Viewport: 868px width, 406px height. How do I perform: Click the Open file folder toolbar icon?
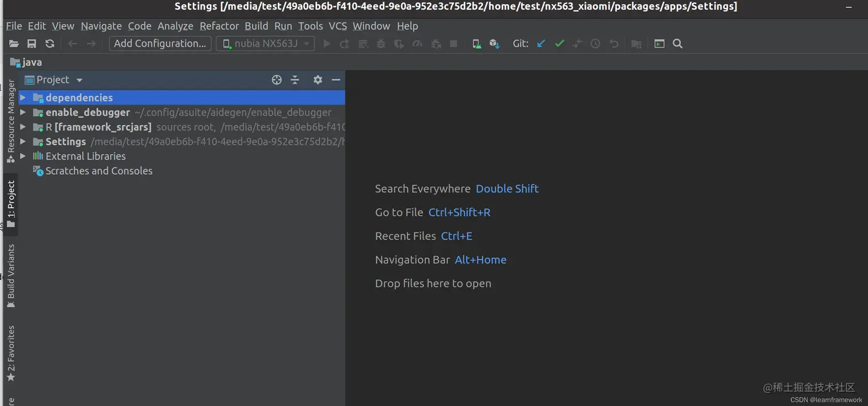point(14,44)
